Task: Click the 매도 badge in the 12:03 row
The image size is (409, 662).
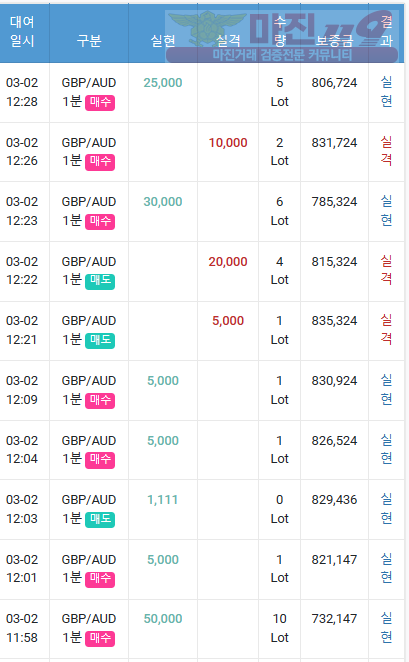Action: [100, 520]
